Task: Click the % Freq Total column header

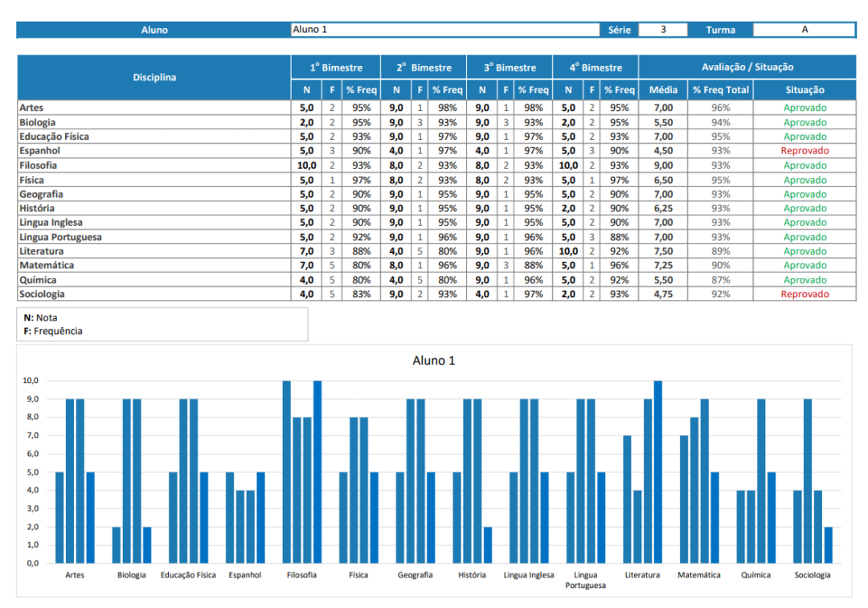Action: point(720,90)
